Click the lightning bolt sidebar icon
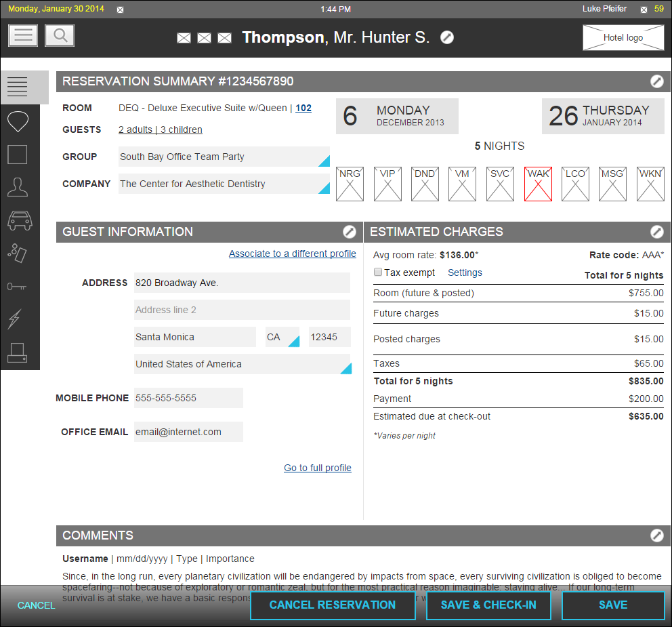 (15, 319)
